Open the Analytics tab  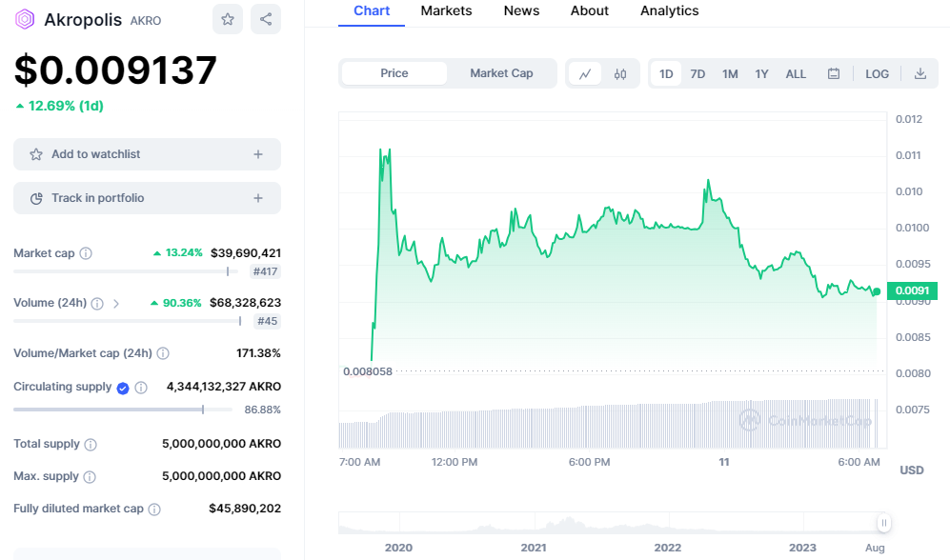670,10
